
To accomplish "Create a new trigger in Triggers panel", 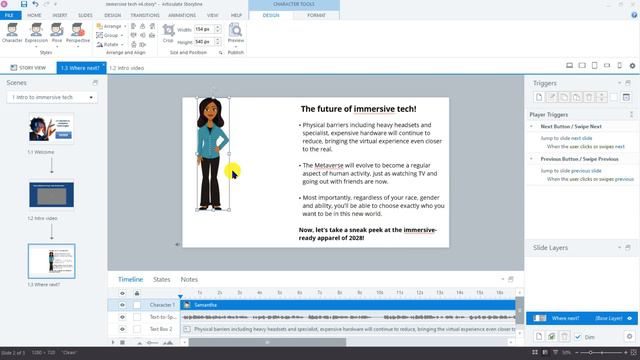I will point(539,97).
